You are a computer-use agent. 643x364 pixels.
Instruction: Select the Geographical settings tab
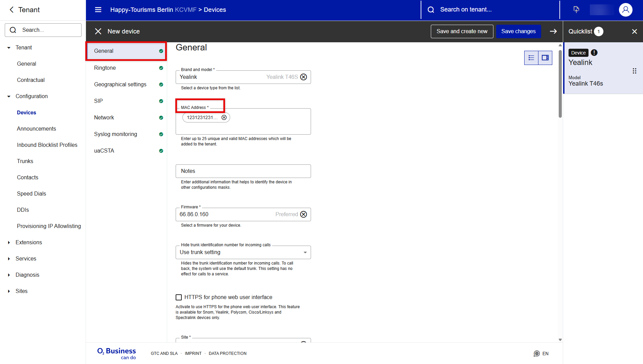(120, 85)
